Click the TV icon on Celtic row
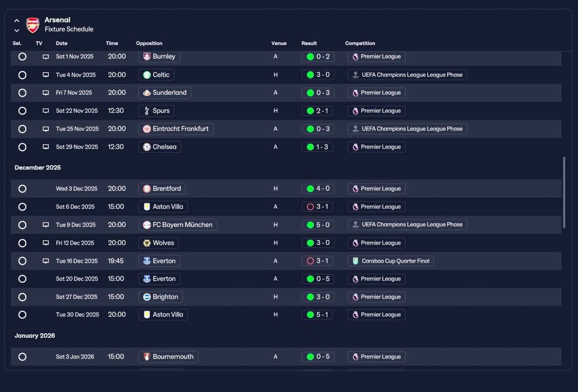578x392 pixels. [46, 75]
